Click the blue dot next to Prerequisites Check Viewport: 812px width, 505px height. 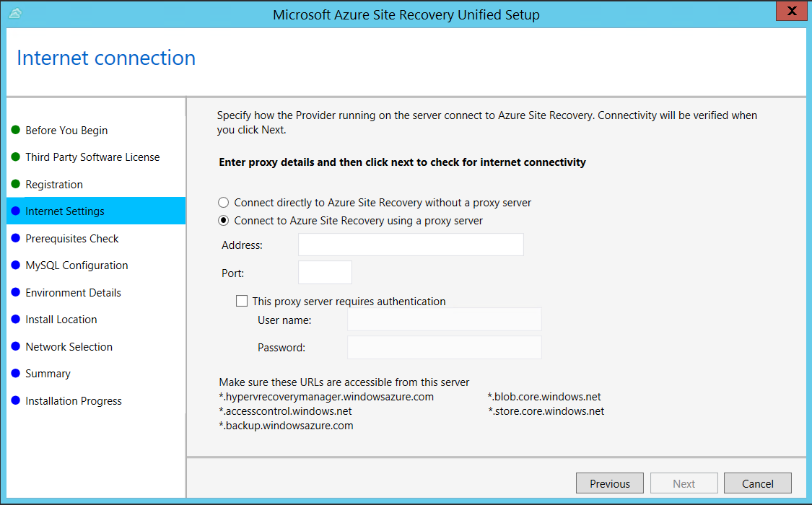click(x=17, y=238)
